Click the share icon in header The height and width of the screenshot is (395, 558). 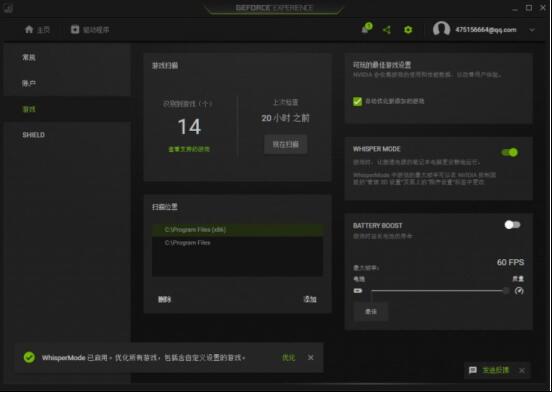pyautogui.click(x=386, y=30)
